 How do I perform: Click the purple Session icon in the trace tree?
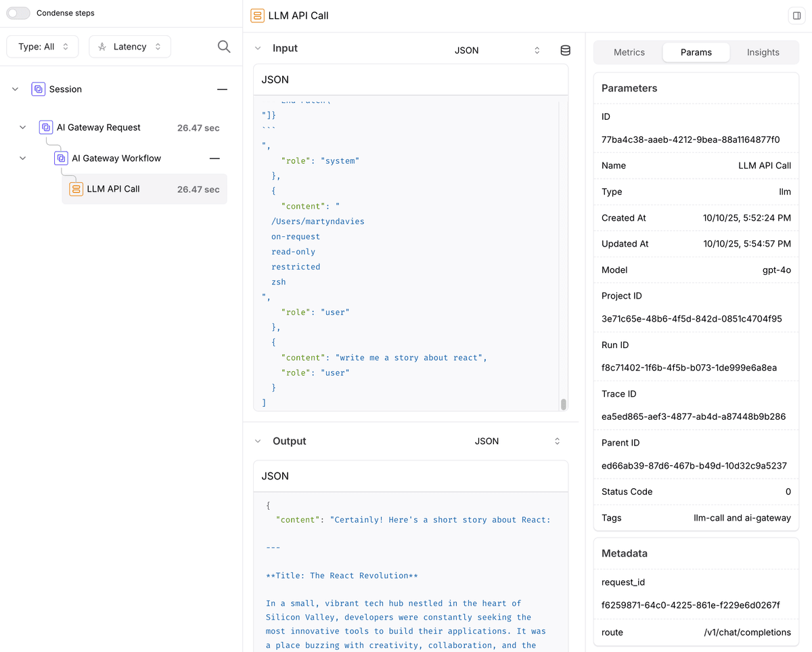click(39, 89)
